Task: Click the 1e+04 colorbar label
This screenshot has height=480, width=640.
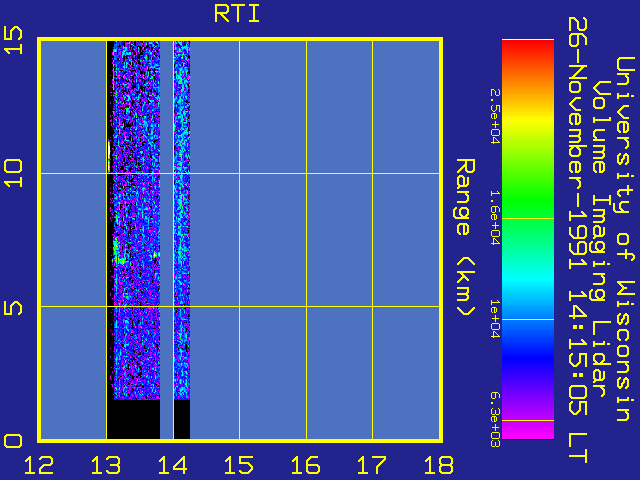Action: pos(495,319)
